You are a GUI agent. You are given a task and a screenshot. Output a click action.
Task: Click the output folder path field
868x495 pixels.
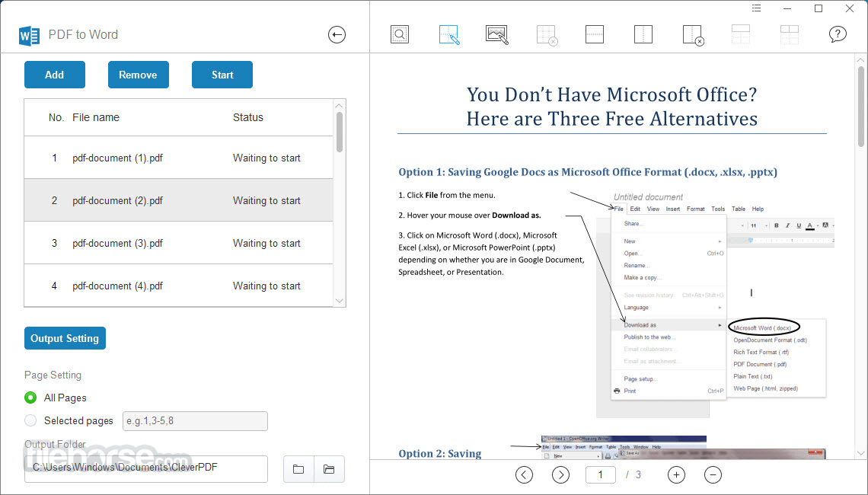point(146,469)
